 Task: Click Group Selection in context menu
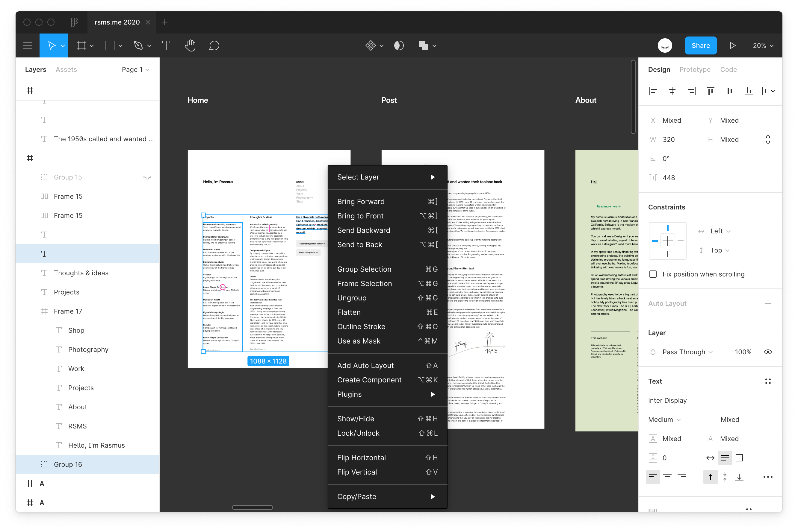(x=364, y=268)
